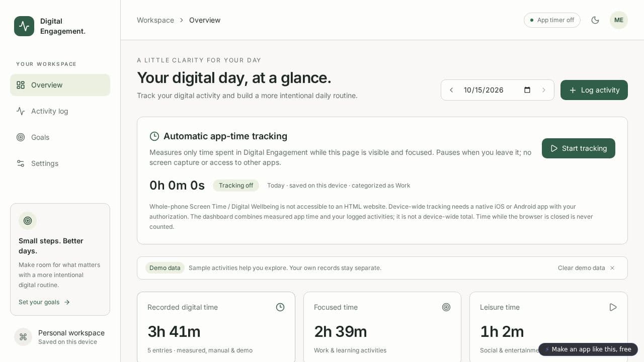Click the target icon in Small steps card
The width and height of the screenshot is (644, 362).
[x=28, y=221]
